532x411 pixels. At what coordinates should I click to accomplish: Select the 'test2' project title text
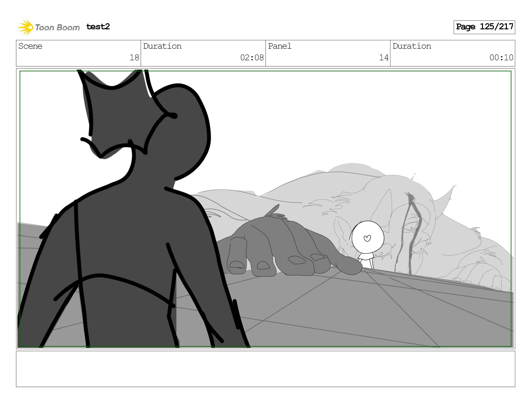98,27
